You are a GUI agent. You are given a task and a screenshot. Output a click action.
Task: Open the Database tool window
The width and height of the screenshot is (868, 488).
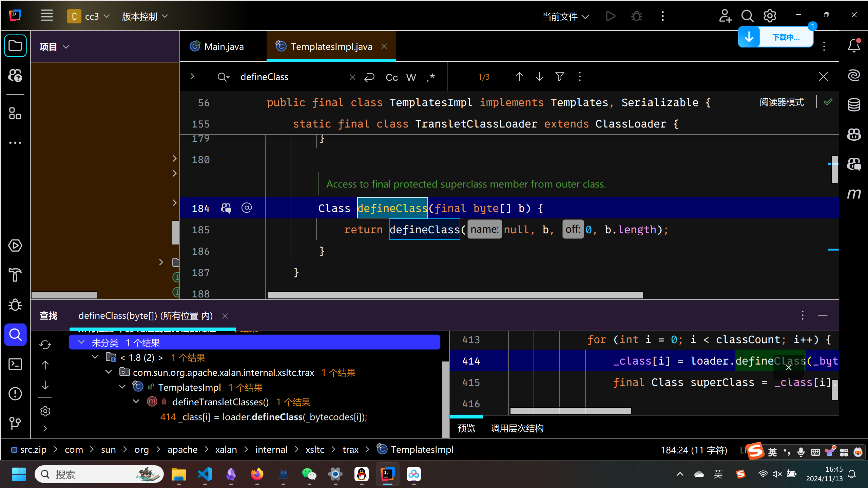click(854, 105)
